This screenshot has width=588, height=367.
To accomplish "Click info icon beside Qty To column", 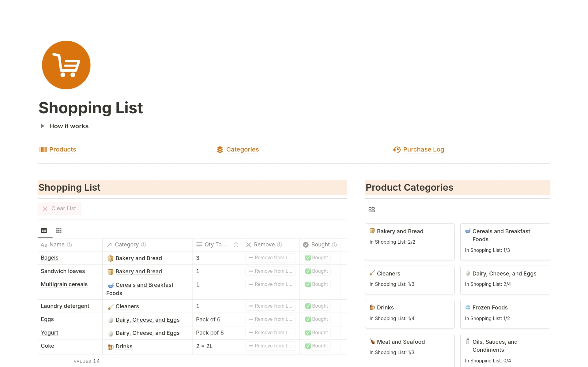I will 236,245.
